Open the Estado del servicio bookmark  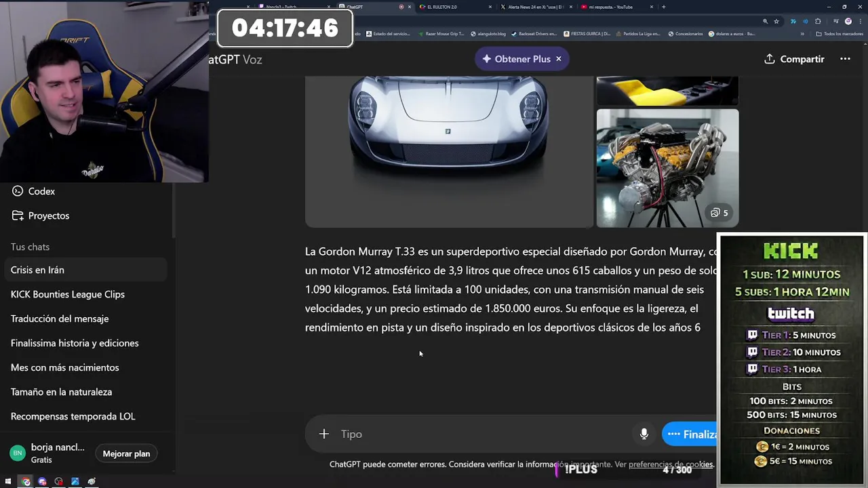[x=389, y=34]
